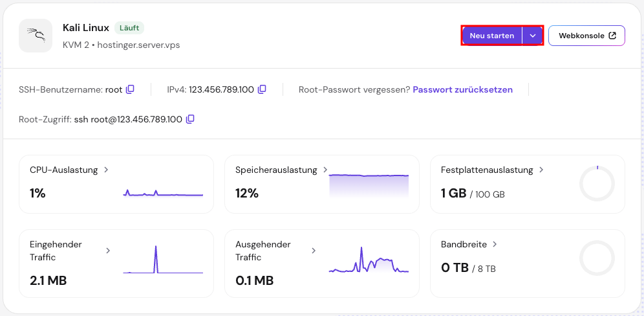Viewport: 644px width, 316px height.
Task: Click the Bandbreite ring gauge
Action: [597, 258]
